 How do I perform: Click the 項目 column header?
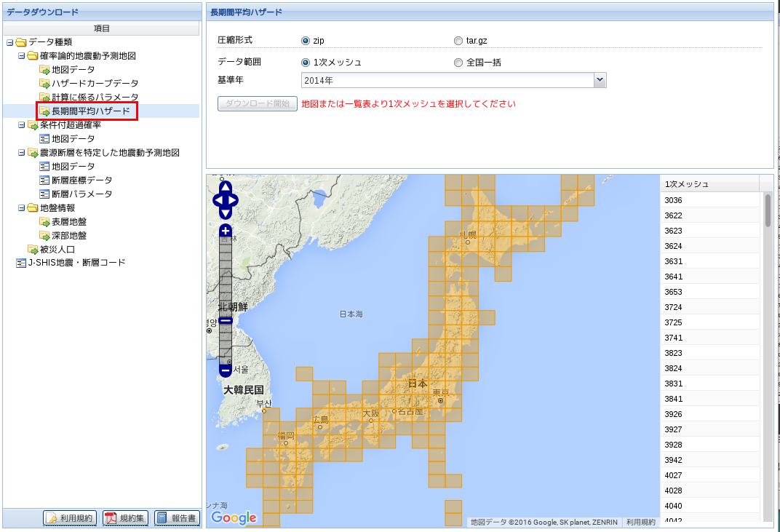101,28
